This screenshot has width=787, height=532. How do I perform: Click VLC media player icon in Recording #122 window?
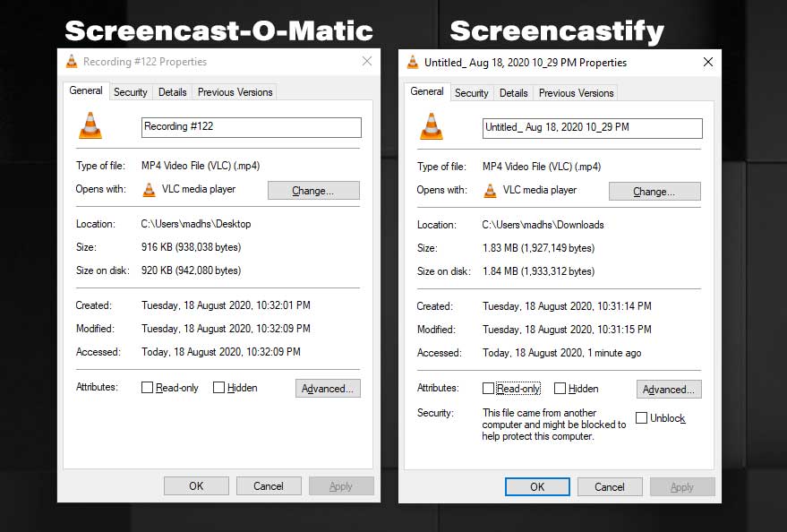pyautogui.click(x=149, y=190)
